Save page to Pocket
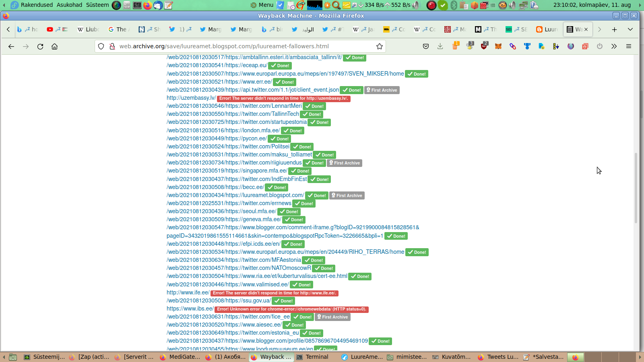 (426, 46)
